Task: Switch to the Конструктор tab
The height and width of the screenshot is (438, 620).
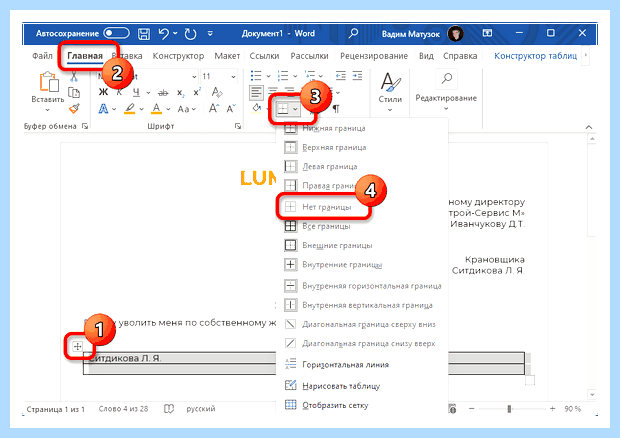Action: (178, 56)
